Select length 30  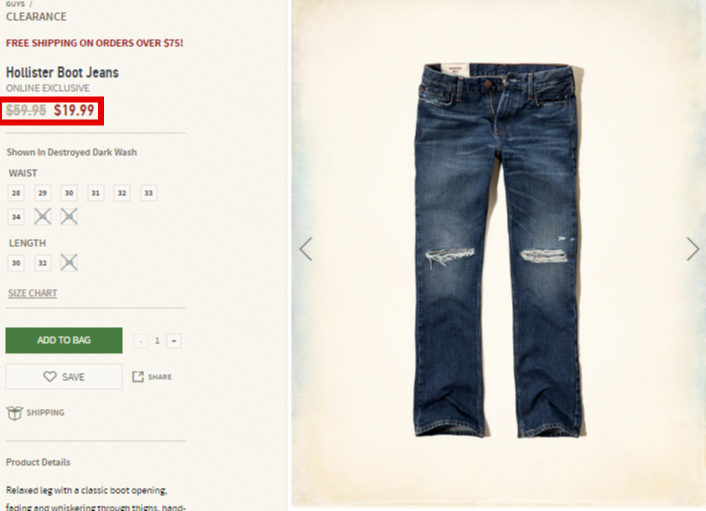pos(16,262)
